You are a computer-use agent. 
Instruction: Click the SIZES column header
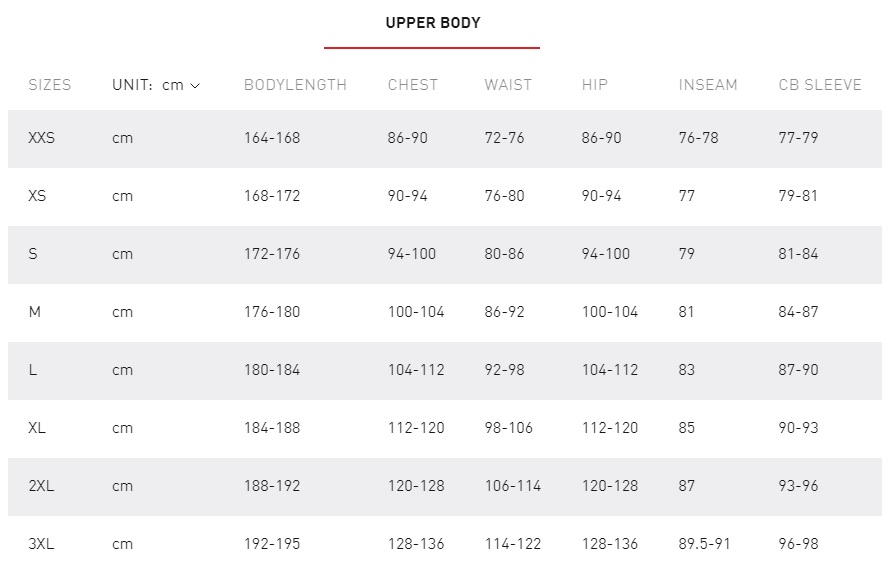[x=50, y=85]
